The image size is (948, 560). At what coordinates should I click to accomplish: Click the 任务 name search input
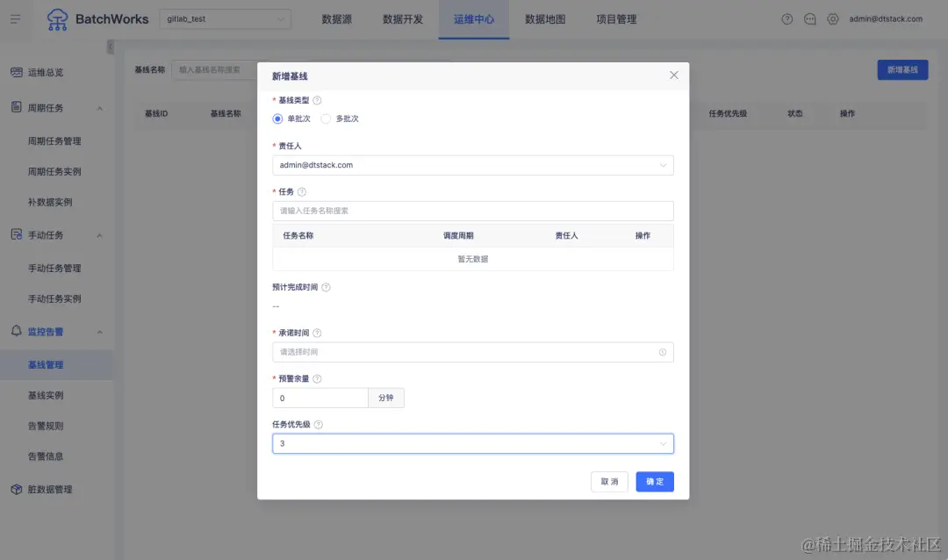[473, 211]
